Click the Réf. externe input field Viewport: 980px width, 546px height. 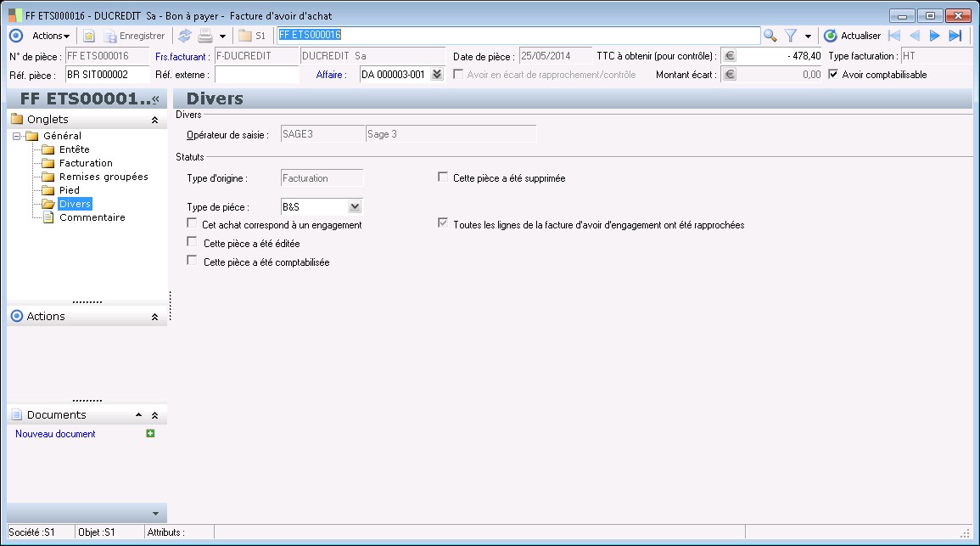pos(257,75)
